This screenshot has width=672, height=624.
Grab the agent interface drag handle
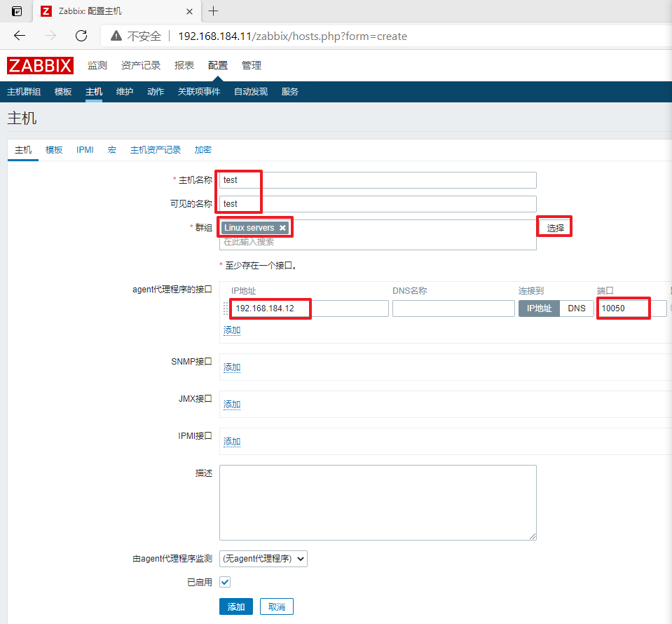coord(226,308)
